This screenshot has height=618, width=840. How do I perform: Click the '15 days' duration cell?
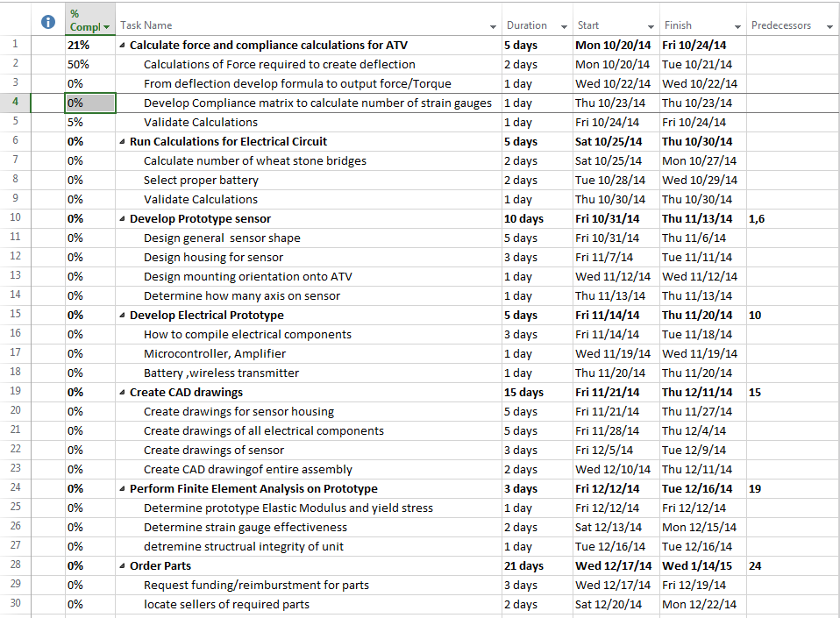pos(537,392)
